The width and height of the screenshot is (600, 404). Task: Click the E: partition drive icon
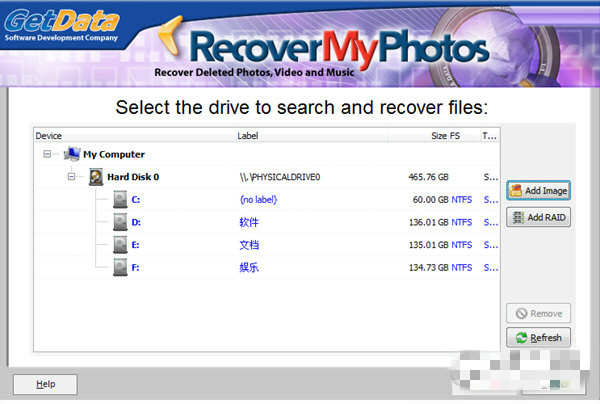tap(120, 244)
